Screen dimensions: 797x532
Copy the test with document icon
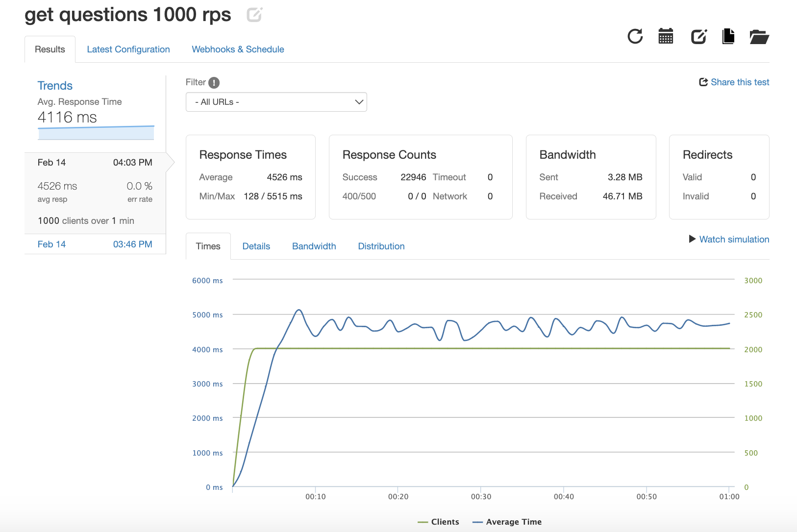click(x=728, y=36)
